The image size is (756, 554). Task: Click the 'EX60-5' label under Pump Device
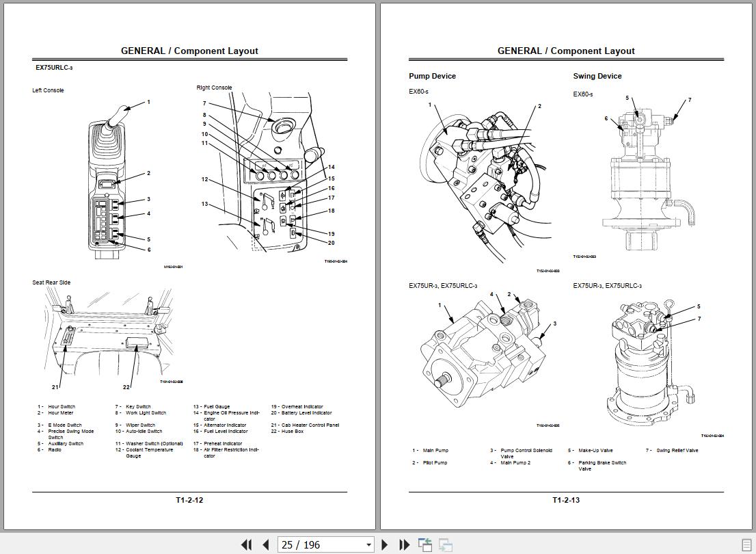[418, 91]
